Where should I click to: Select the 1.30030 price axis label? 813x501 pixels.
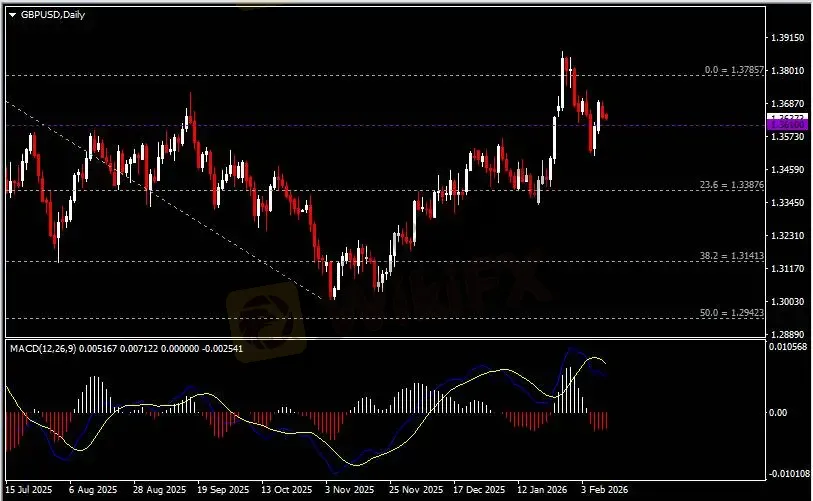point(788,301)
